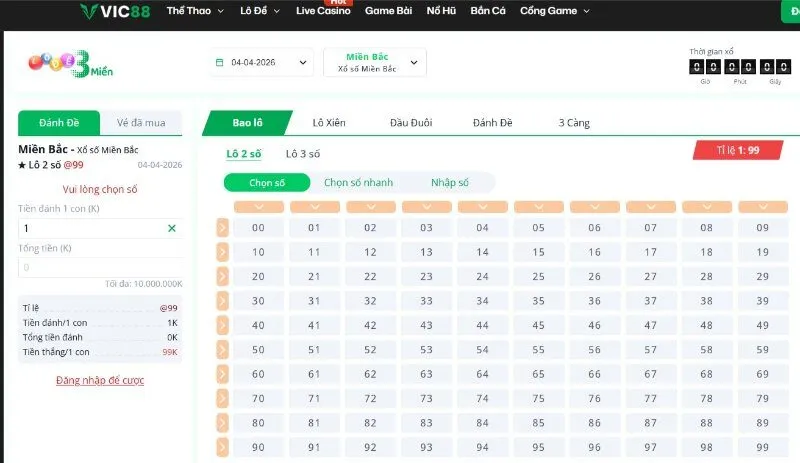Pick number 68 in the grid
Screen dimensions: 800x463
(707, 374)
